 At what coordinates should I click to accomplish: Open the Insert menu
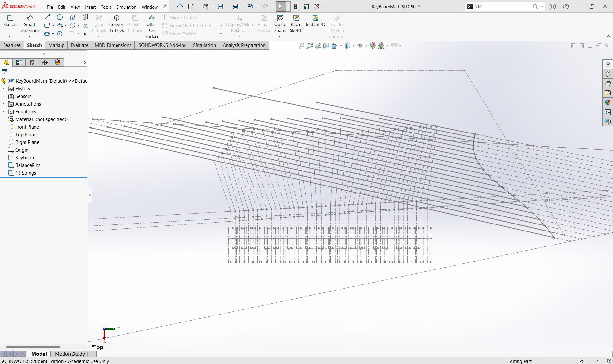click(x=90, y=7)
